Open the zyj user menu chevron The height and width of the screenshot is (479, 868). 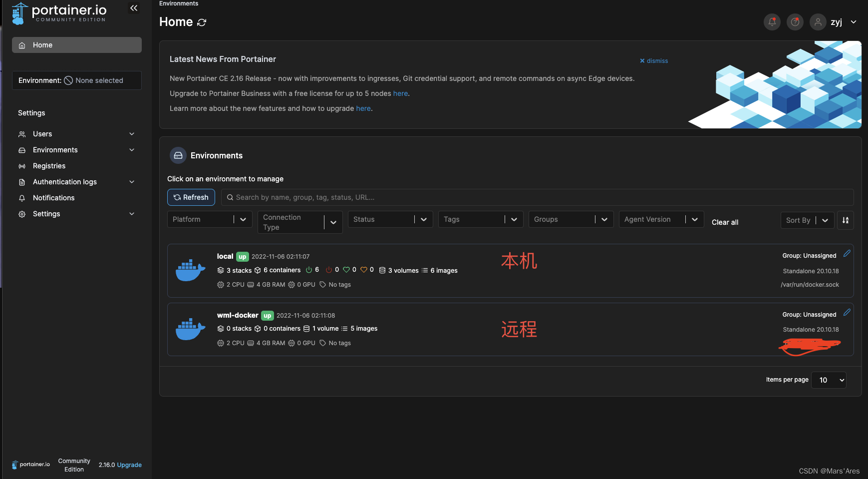[854, 22]
